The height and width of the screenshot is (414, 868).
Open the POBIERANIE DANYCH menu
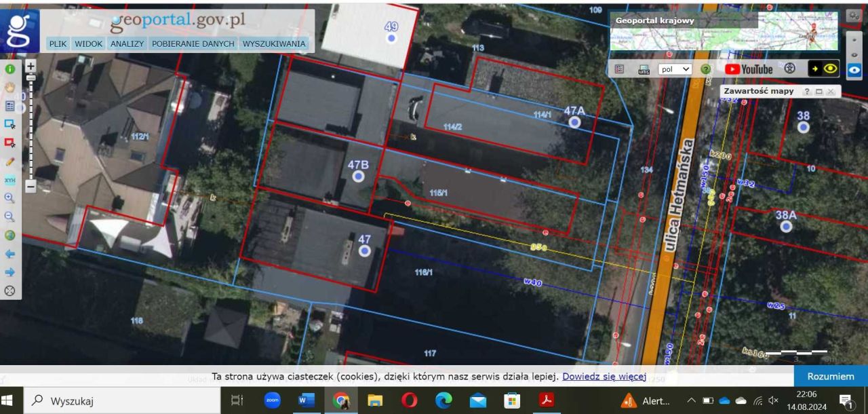point(193,43)
